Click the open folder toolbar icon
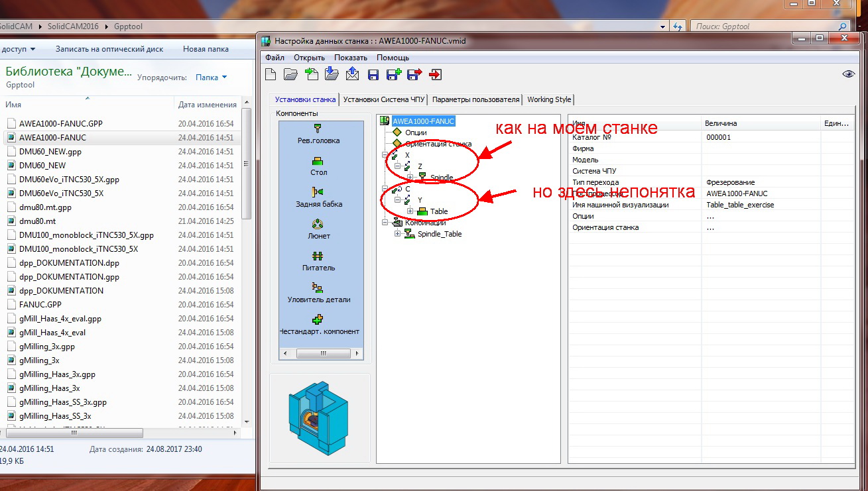 point(290,74)
